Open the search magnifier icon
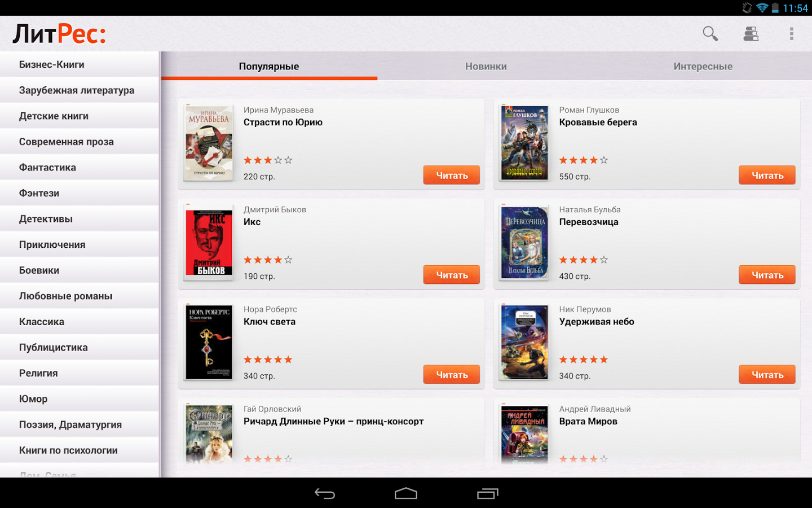This screenshot has height=508, width=812. pyautogui.click(x=710, y=34)
